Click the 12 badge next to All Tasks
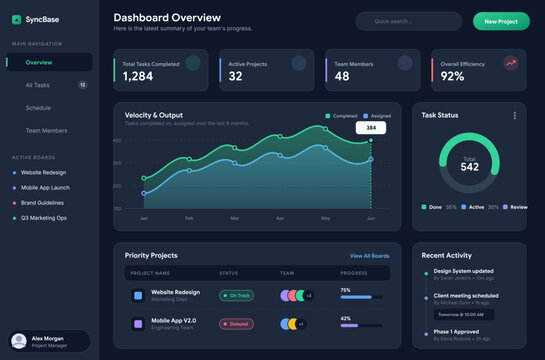545x360 pixels. (x=83, y=85)
